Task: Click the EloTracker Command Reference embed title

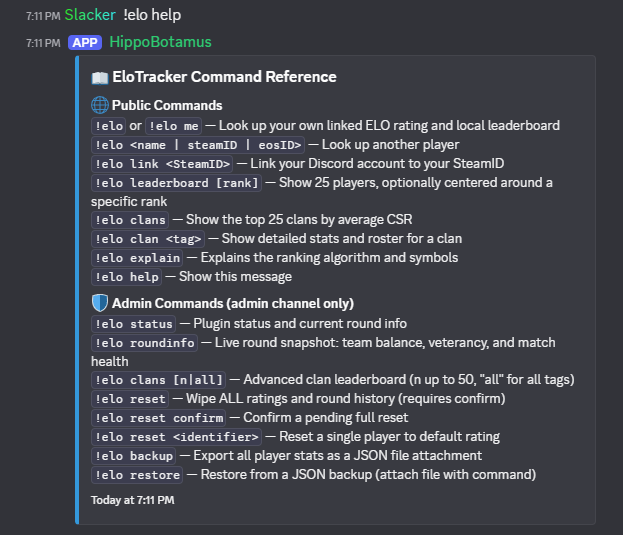Action: tap(224, 77)
